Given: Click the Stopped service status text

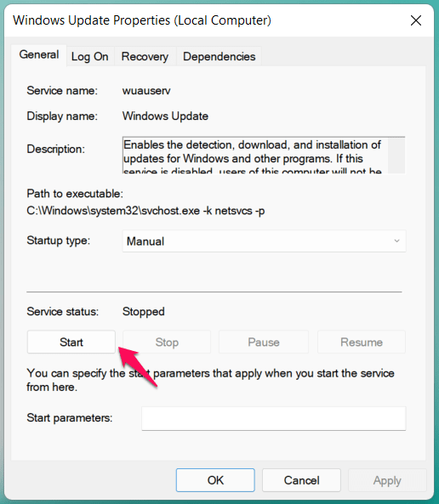Looking at the screenshot, I should [x=144, y=311].
